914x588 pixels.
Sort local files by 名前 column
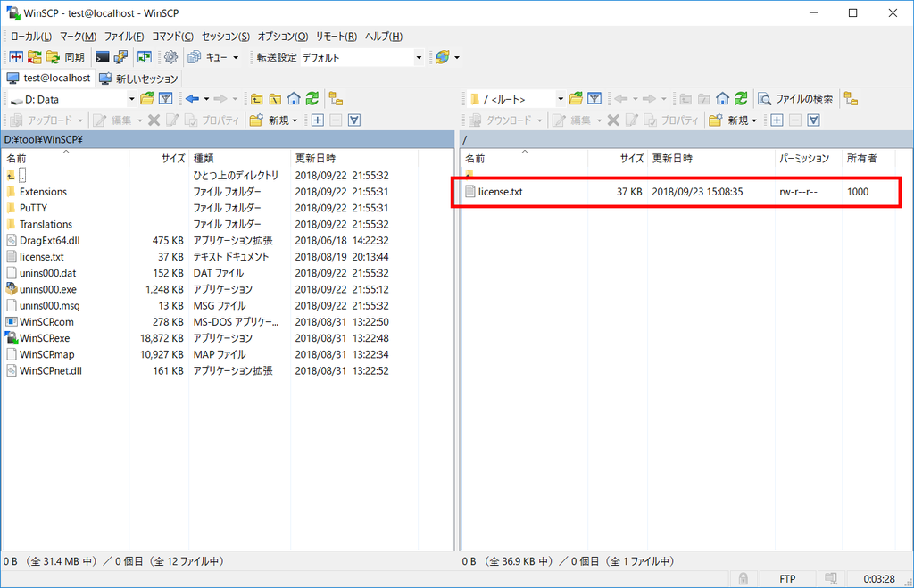65,159
